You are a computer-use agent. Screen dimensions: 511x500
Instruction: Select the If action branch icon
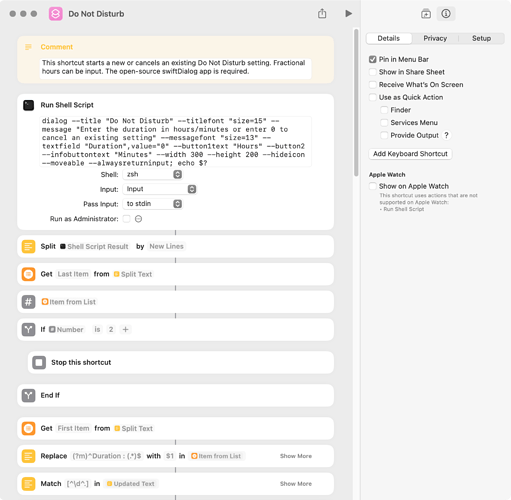(x=29, y=330)
